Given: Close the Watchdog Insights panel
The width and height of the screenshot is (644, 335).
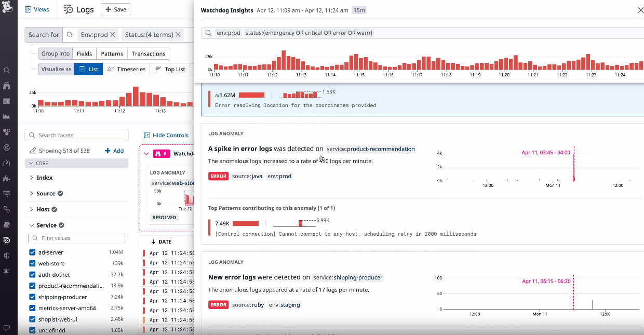Looking at the screenshot, I should tap(640, 10).
